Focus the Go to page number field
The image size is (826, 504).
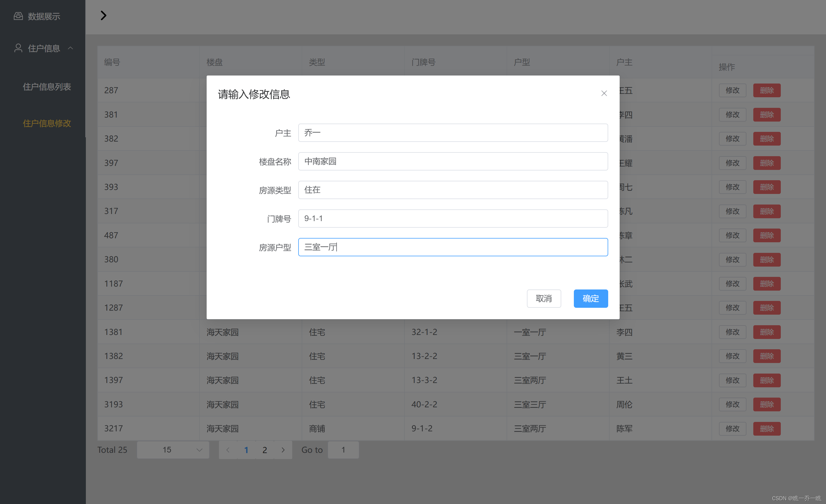point(343,450)
